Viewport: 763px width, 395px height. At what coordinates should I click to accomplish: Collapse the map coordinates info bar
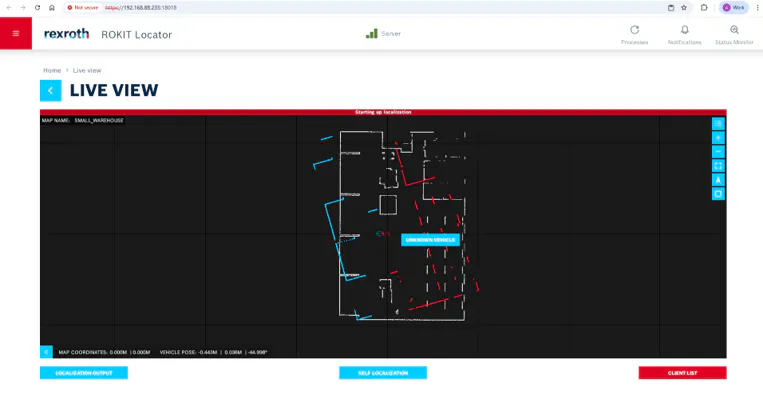[46, 352]
